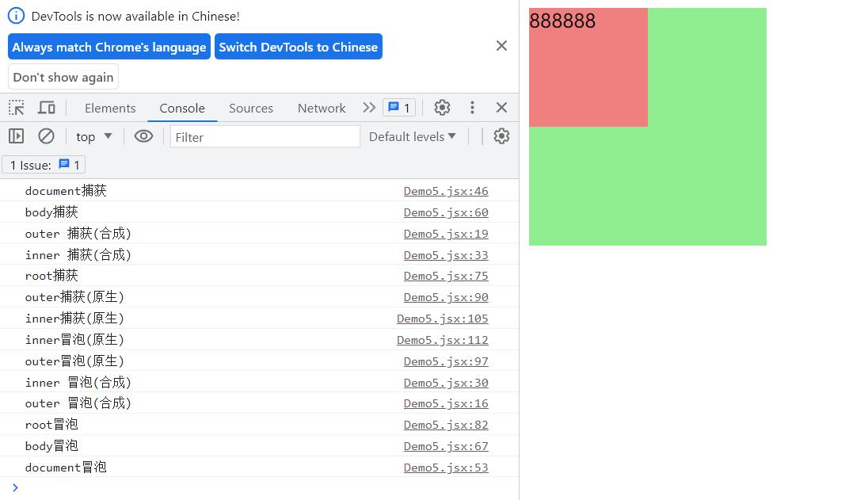Toggle the device emulation toolbar
This screenshot has width=868, height=500.
pos(45,107)
